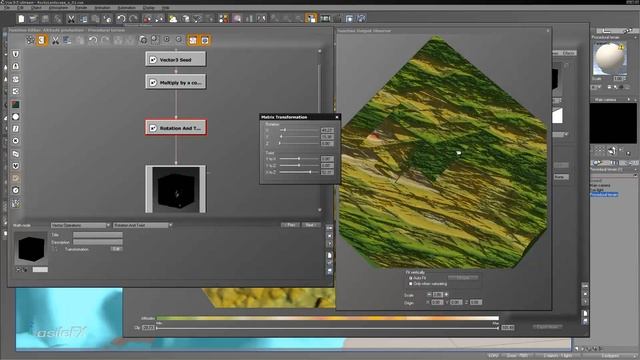Select the Vector3 Seed node
This screenshot has height=360, width=640.
176,60
